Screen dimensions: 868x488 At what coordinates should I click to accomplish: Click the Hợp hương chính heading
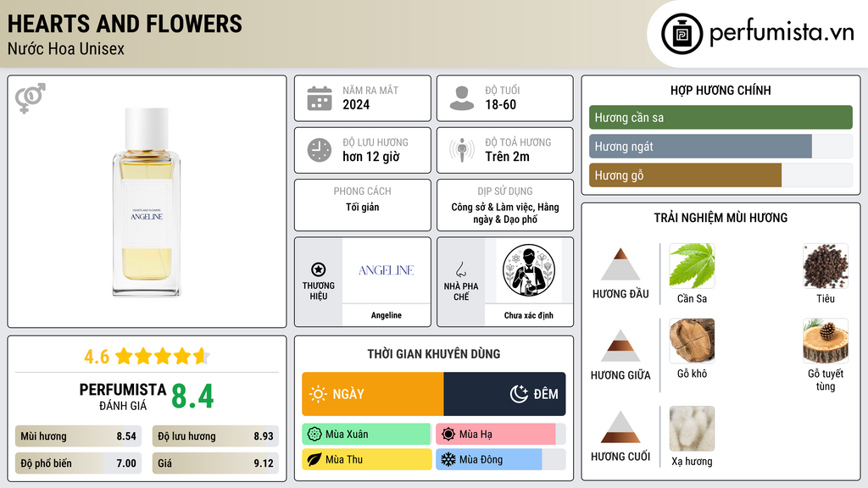721,90
